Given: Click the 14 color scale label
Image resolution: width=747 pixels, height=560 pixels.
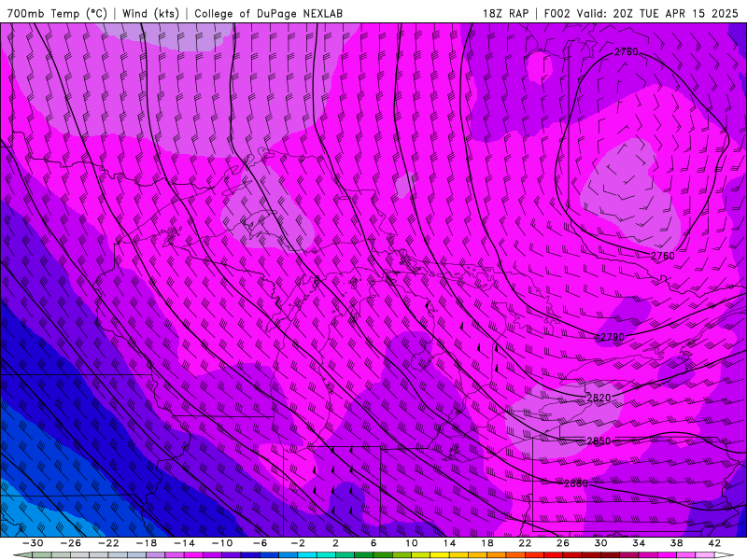Looking at the screenshot, I should coord(449,543).
